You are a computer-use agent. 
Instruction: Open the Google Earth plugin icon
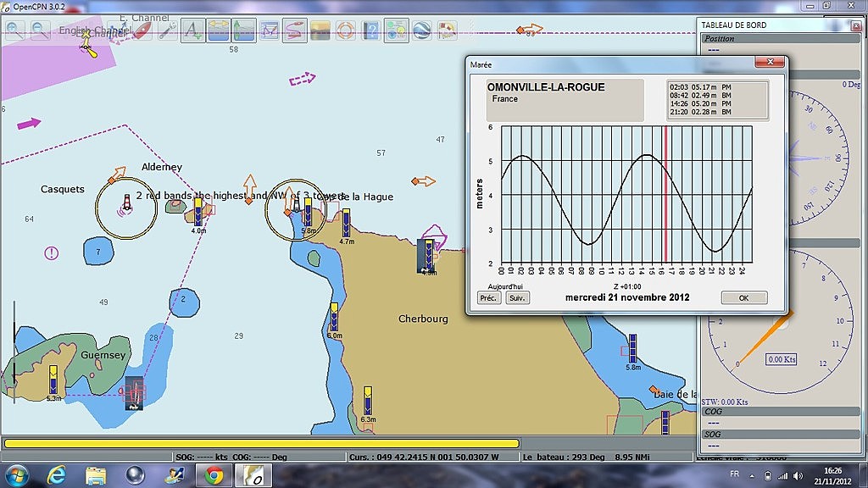tap(422, 30)
